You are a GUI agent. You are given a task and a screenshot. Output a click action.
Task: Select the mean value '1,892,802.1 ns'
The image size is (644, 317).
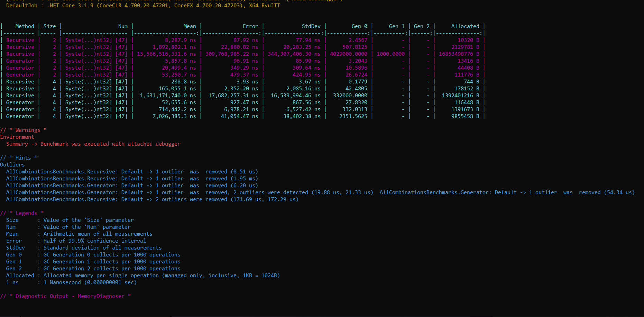coord(174,47)
